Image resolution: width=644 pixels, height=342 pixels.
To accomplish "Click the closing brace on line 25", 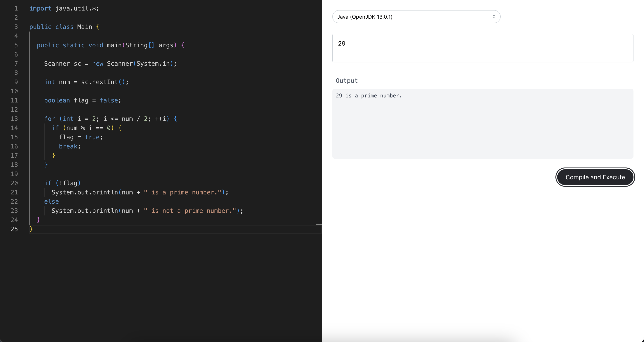I will click(31, 229).
